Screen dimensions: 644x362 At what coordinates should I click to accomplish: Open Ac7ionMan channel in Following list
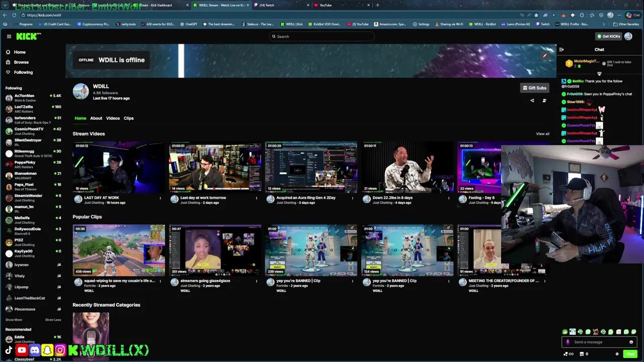(x=33, y=98)
